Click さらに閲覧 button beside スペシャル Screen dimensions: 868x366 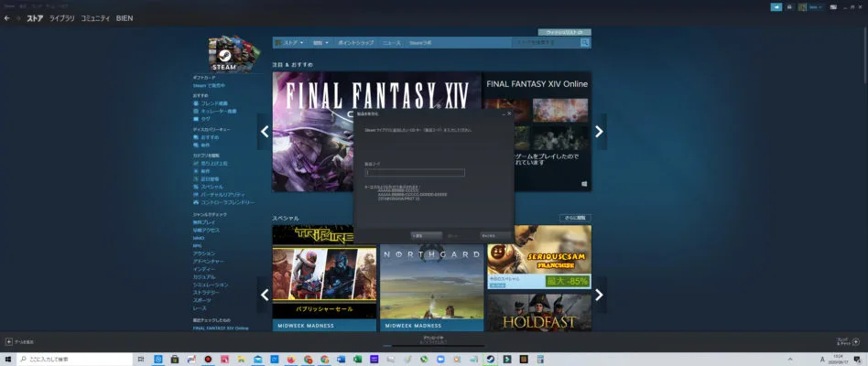click(575, 218)
